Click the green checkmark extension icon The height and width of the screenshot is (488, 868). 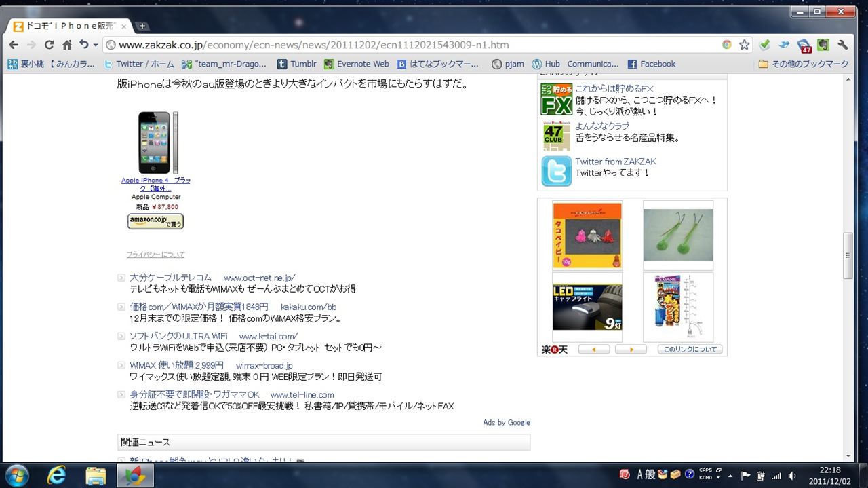(765, 45)
